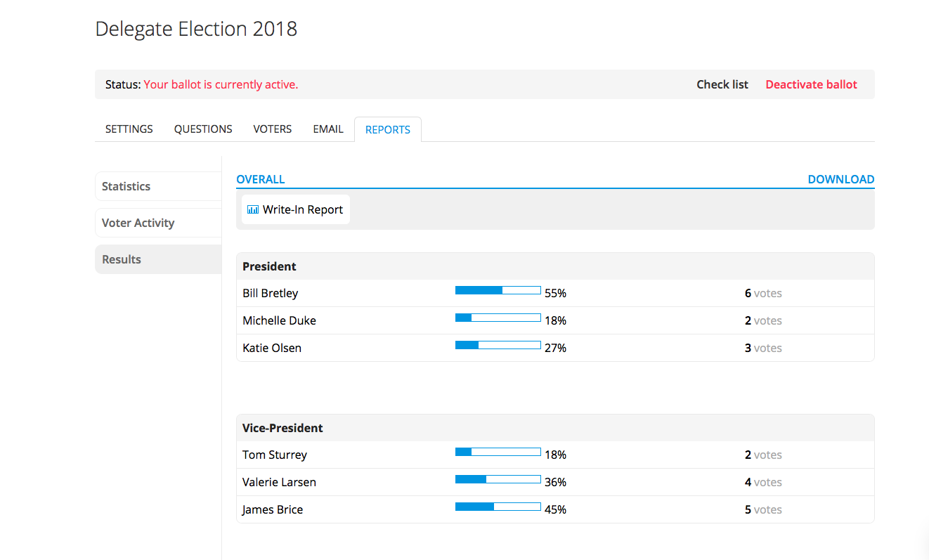This screenshot has width=929, height=560.
Task: Click the President section header
Action: coord(269,266)
